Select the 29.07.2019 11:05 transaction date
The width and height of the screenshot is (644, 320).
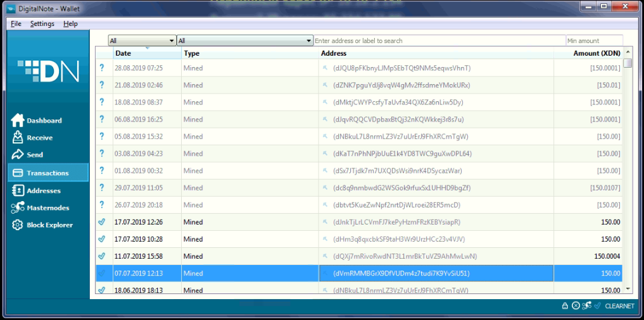click(139, 188)
